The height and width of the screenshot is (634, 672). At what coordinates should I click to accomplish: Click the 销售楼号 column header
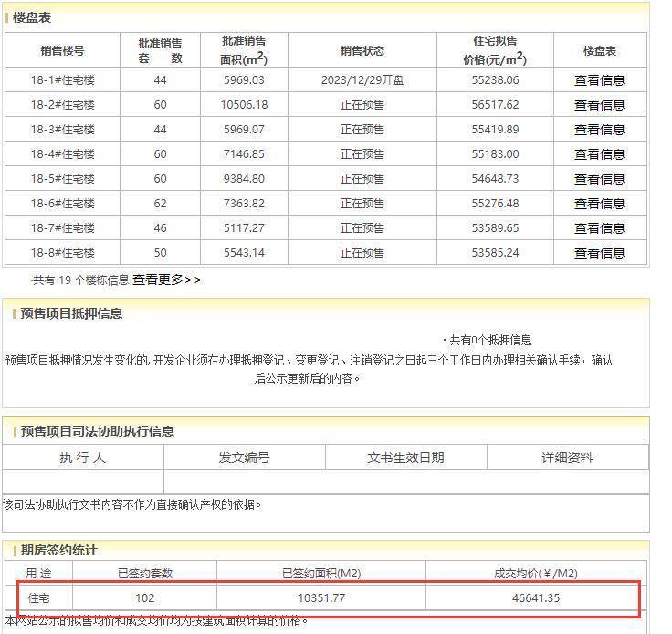pos(62,51)
